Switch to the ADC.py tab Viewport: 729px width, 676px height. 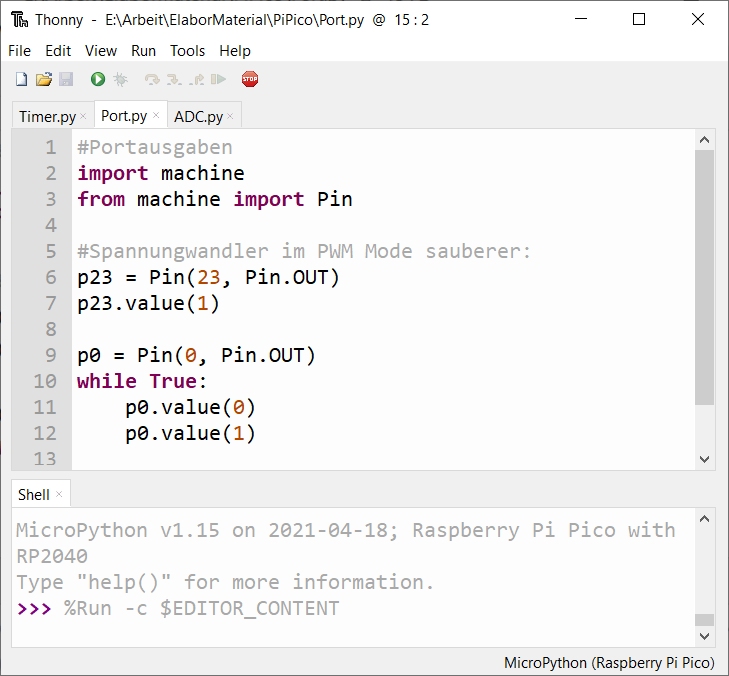tap(198, 116)
